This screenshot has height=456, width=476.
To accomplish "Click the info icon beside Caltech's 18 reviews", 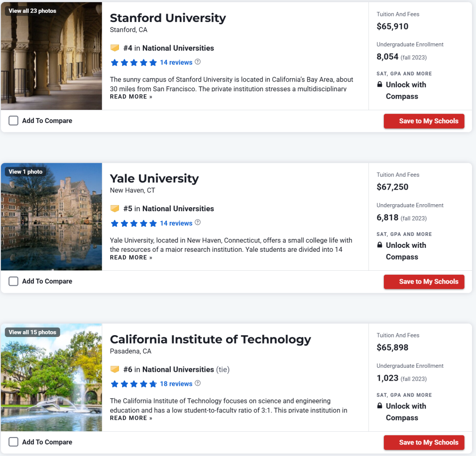I will [197, 383].
